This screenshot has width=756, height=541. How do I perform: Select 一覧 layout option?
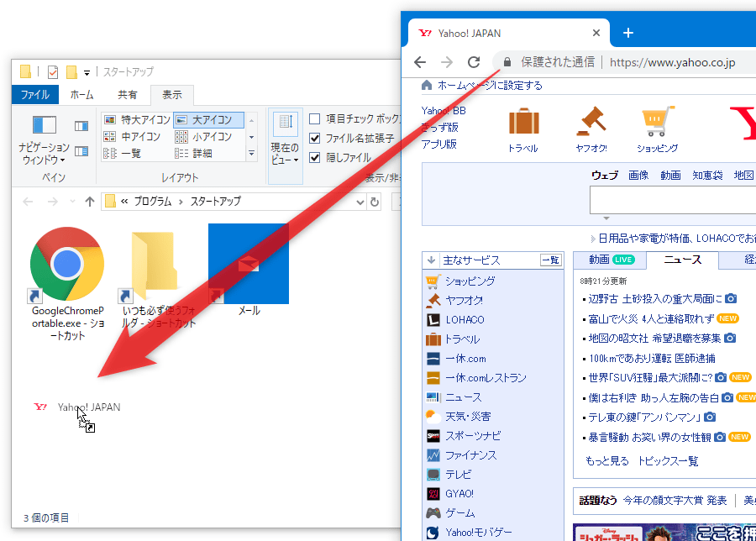pyautogui.click(x=123, y=154)
